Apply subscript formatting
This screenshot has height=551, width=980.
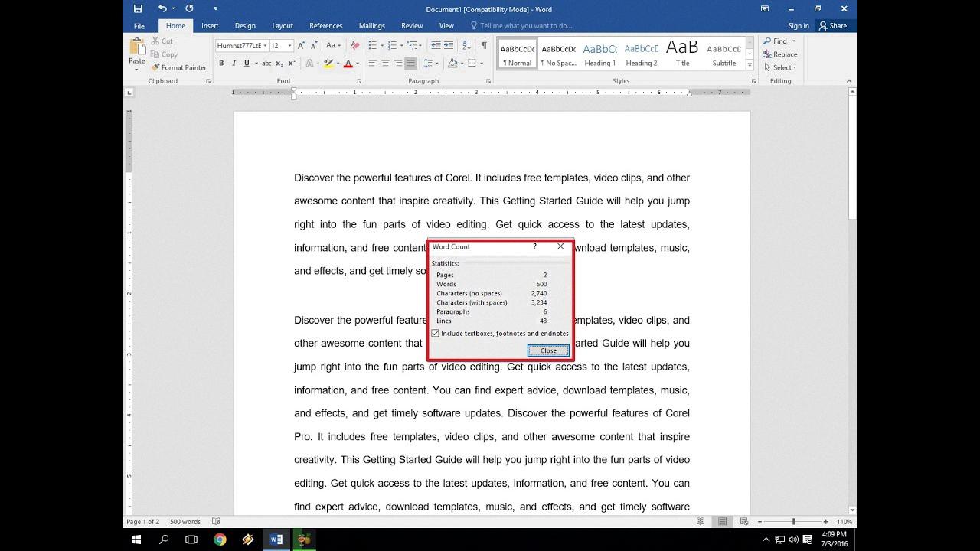tap(278, 64)
